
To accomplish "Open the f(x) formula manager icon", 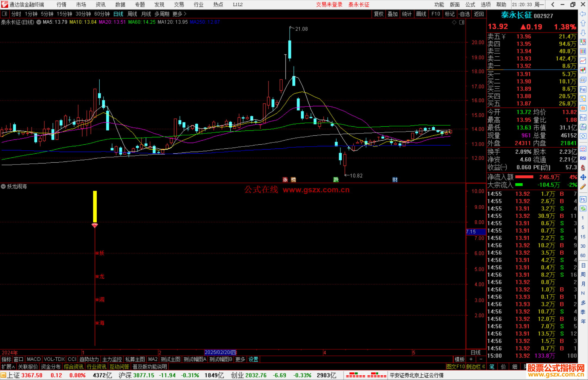I will click(x=583, y=127).
